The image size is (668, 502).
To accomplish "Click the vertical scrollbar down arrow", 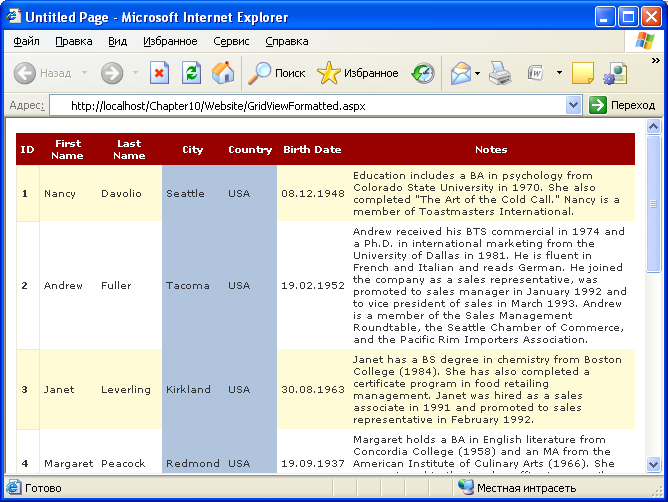I will [x=654, y=464].
